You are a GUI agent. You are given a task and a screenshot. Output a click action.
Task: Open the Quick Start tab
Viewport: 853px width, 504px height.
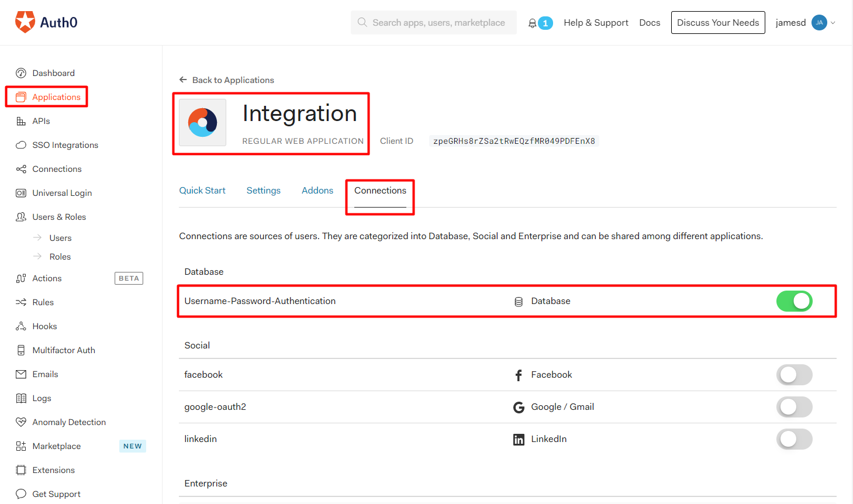202,191
